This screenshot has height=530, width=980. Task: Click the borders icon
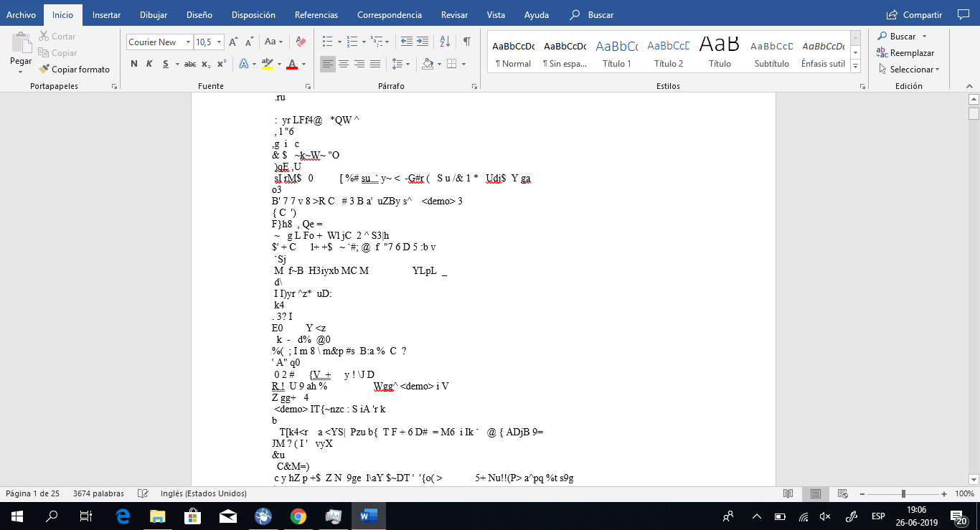(x=451, y=64)
